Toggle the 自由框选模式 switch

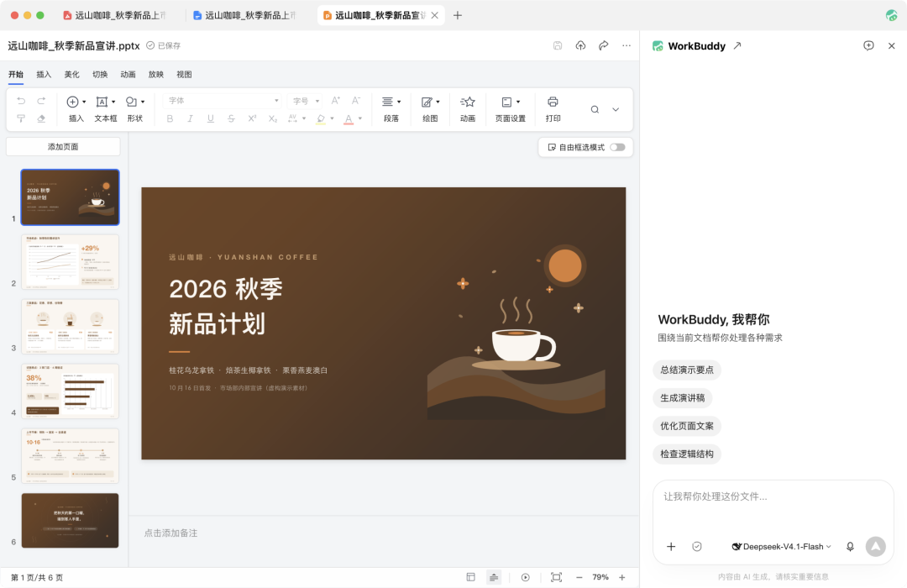(617, 147)
